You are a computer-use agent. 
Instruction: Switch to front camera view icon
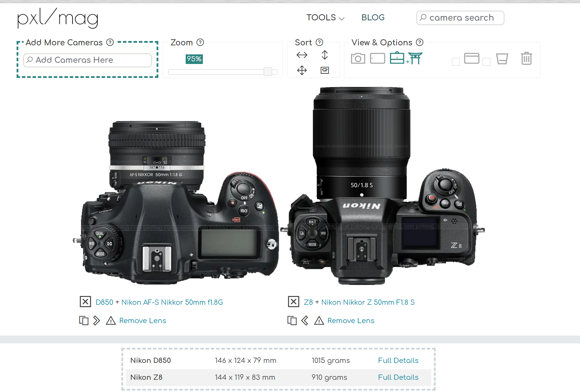pyautogui.click(x=358, y=58)
